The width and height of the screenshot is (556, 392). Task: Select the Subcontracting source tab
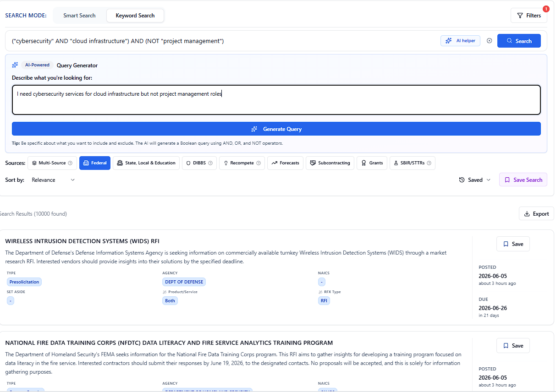coord(330,163)
